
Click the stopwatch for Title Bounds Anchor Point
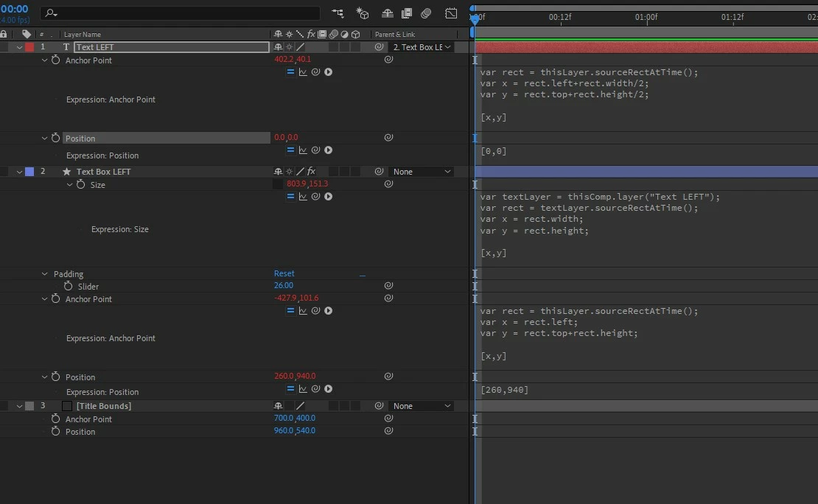pos(56,419)
